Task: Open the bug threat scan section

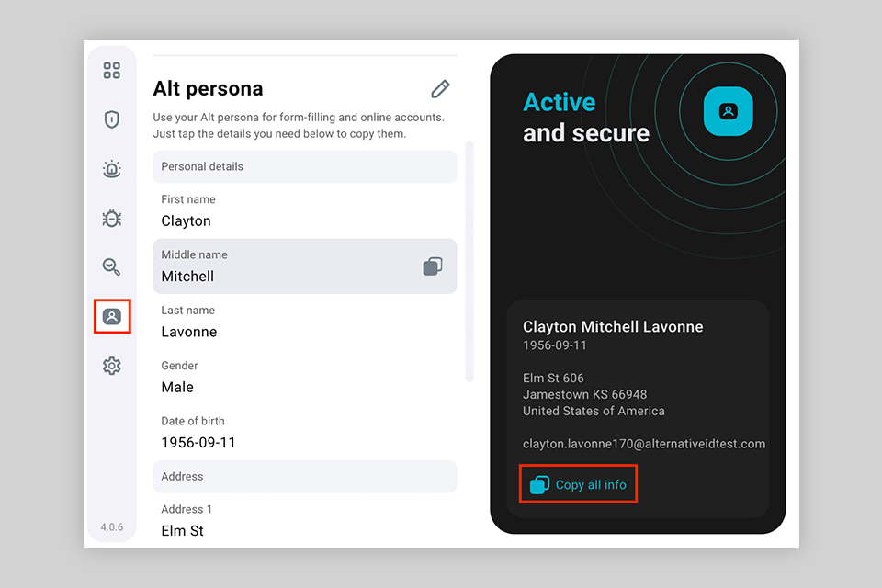Action: pyautogui.click(x=112, y=218)
